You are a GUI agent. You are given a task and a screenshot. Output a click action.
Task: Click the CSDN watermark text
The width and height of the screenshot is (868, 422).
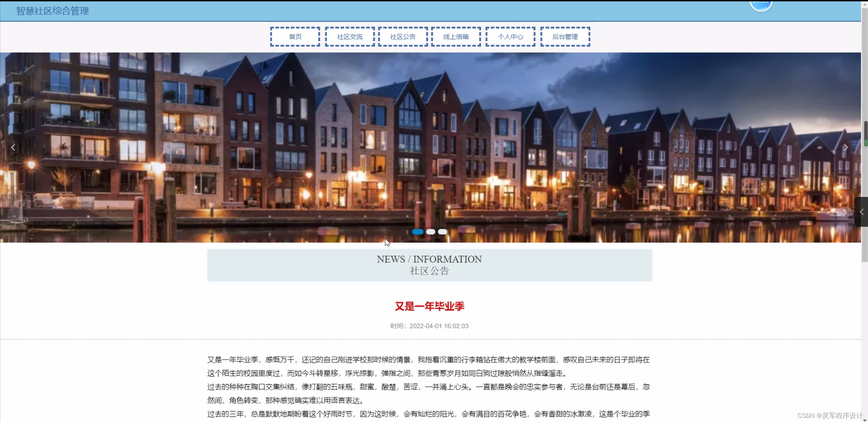830,416
